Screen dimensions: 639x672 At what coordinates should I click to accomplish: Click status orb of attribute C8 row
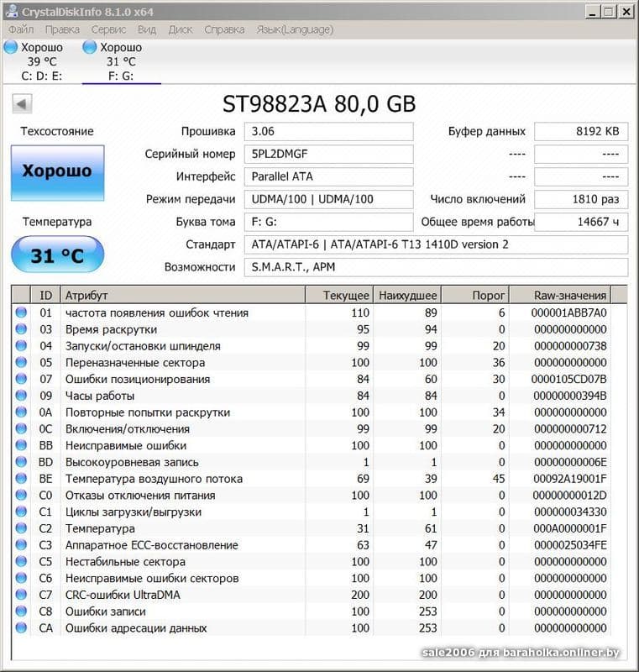coord(21,612)
